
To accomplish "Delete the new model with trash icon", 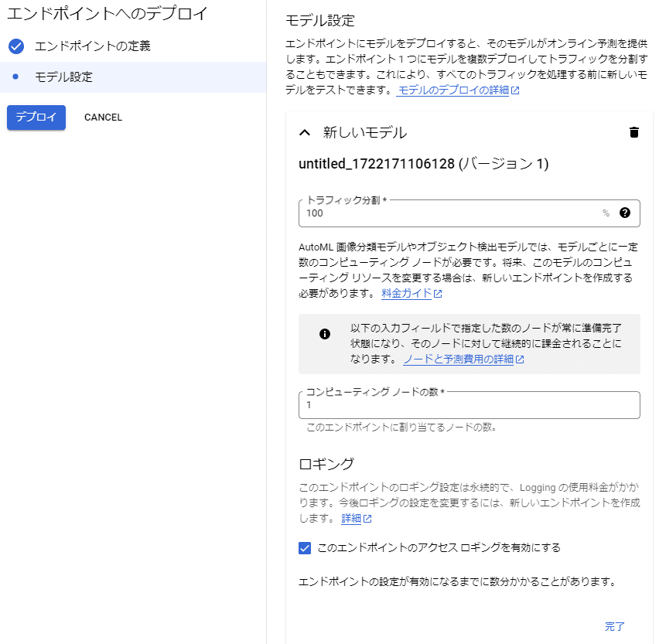I will [633, 132].
